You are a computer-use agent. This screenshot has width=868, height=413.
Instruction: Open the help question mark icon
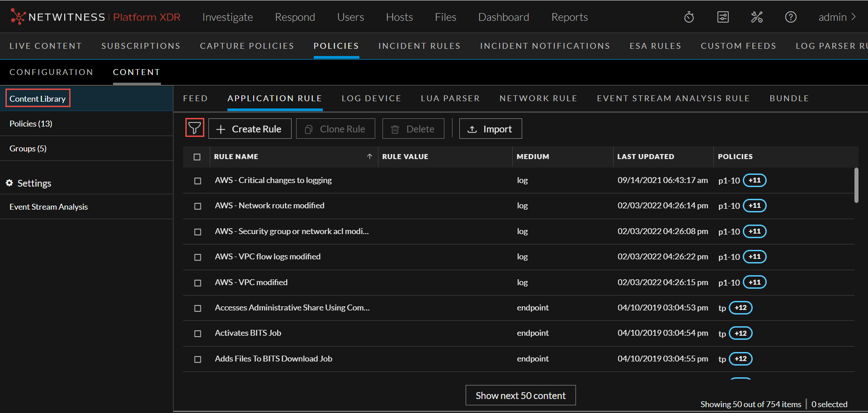[x=791, y=17]
